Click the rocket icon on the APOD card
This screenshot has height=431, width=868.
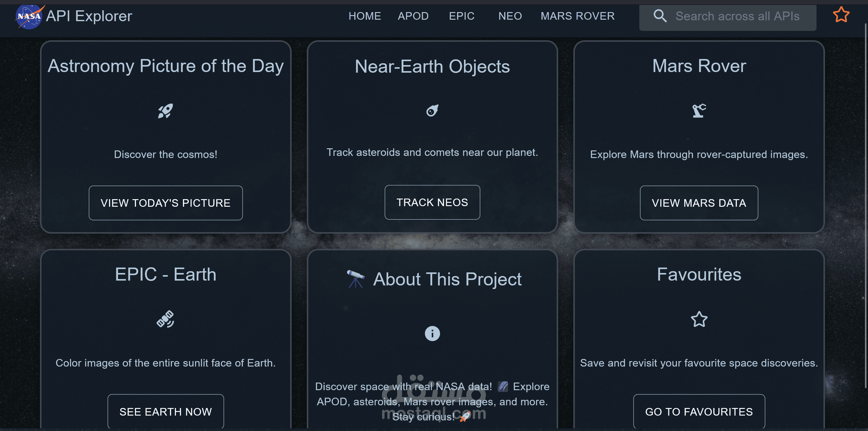tap(165, 110)
